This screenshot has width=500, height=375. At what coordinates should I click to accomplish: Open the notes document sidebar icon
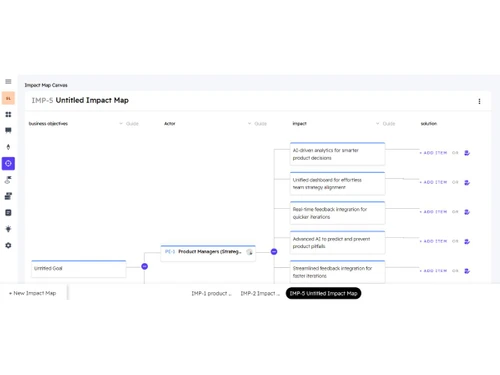coord(8,213)
